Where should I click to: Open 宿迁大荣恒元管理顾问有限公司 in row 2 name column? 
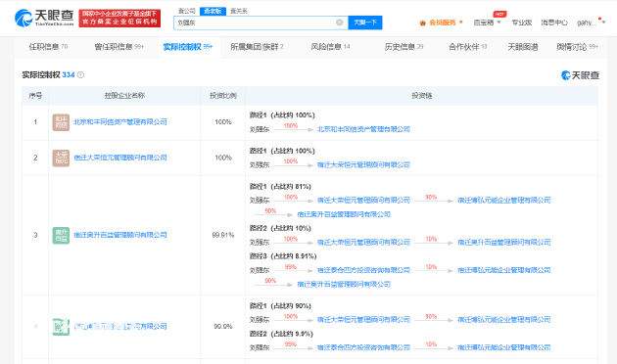click(x=120, y=158)
